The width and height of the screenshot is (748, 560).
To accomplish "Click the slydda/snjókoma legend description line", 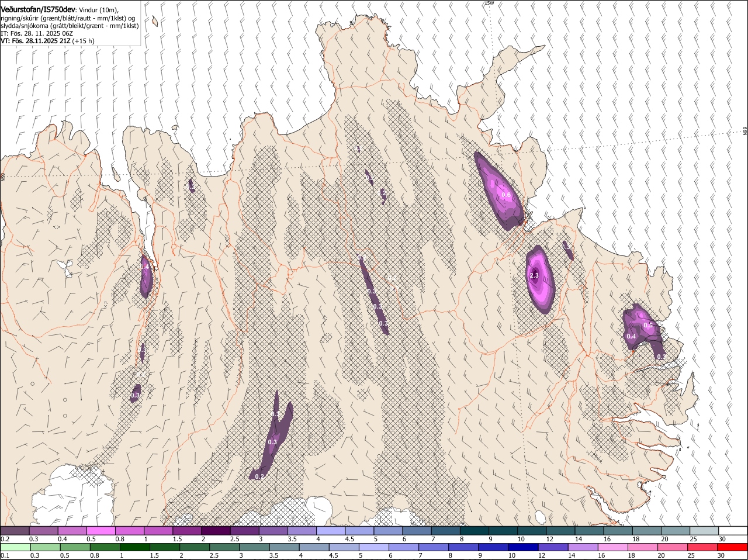I will (70, 26).
